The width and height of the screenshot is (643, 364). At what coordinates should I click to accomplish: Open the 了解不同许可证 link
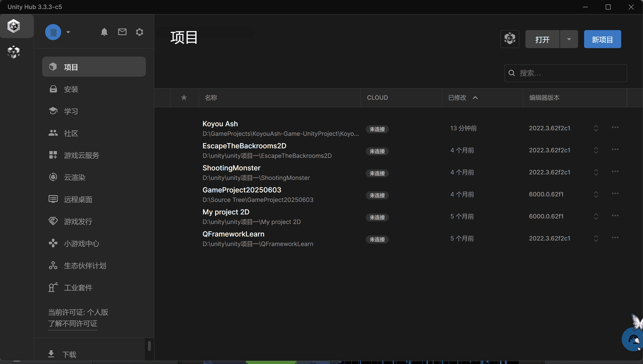(73, 324)
